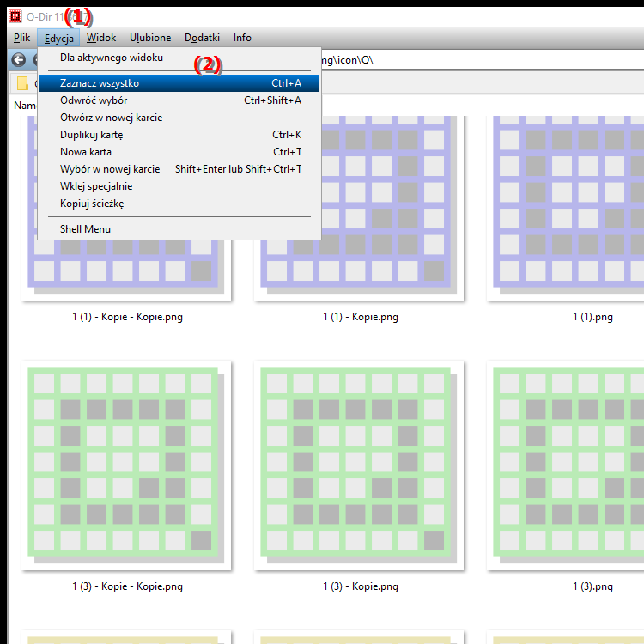Click the address bar path field
This screenshot has width=644, height=644.
click(x=483, y=60)
